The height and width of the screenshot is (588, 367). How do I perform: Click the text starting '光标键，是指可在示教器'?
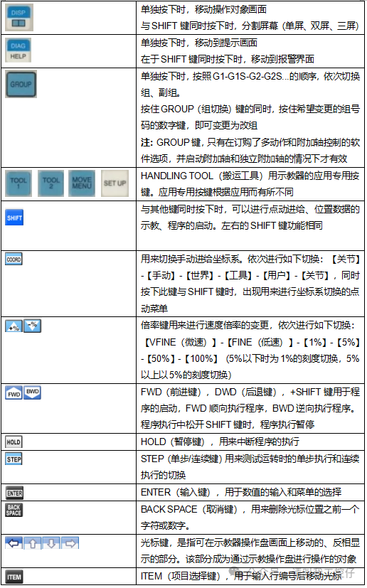pyautogui.click(x=250, y=551)
